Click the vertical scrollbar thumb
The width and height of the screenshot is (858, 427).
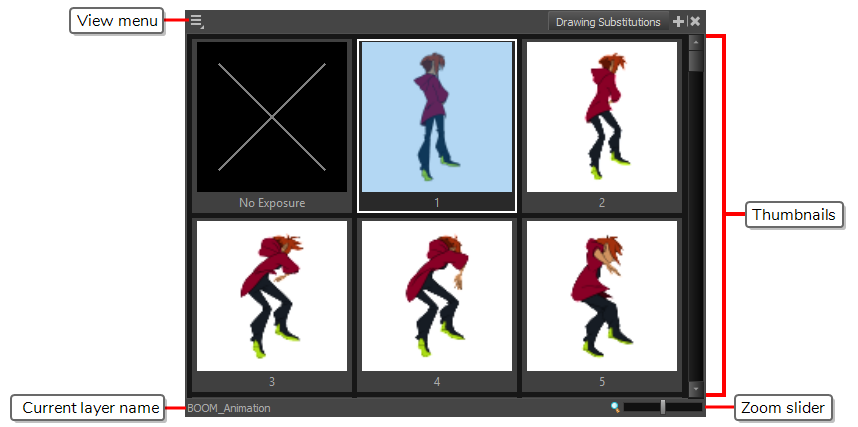click(695, 60)
